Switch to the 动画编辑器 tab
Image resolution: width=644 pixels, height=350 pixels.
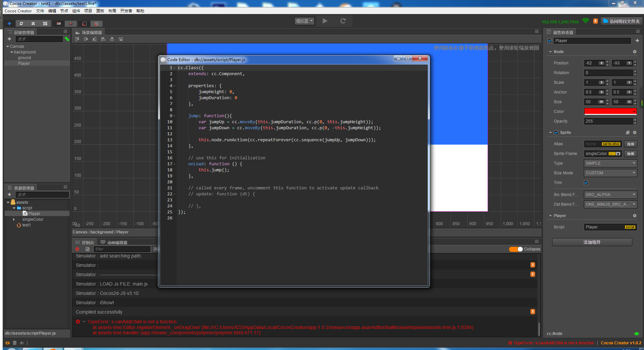click(x=114, y=242)
